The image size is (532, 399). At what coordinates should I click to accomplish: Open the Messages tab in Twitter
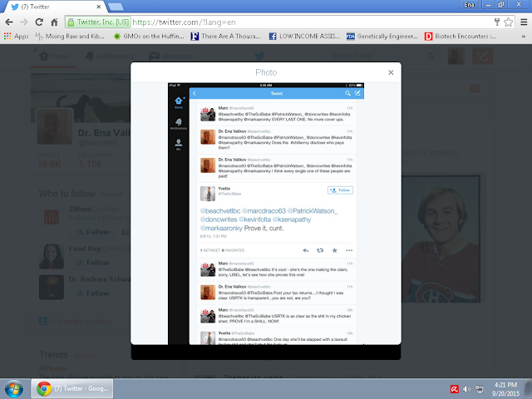pos(170,57)
